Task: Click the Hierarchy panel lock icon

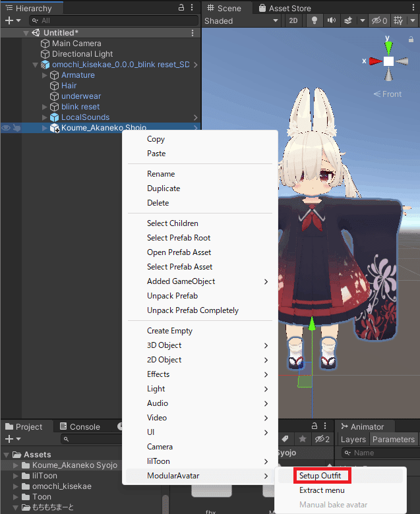Action: click(x=181, y=7)
